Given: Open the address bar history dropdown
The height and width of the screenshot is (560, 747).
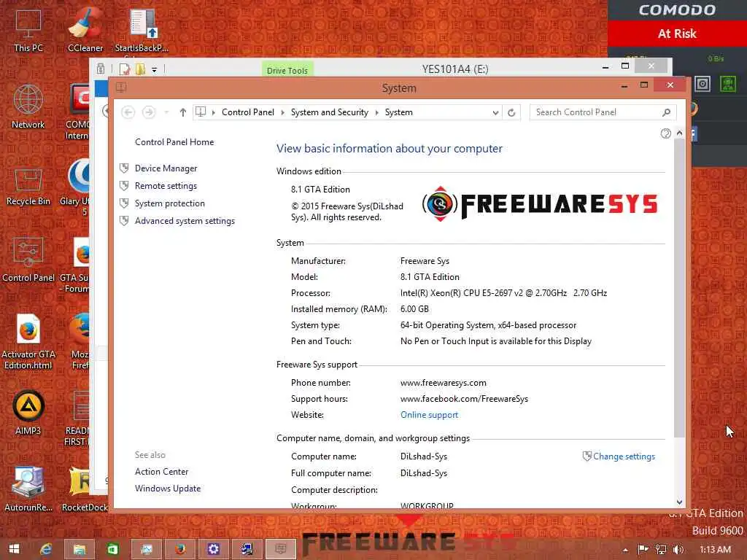Looking at the screenshot, I should pyautogui.click(x=495, y=112).
